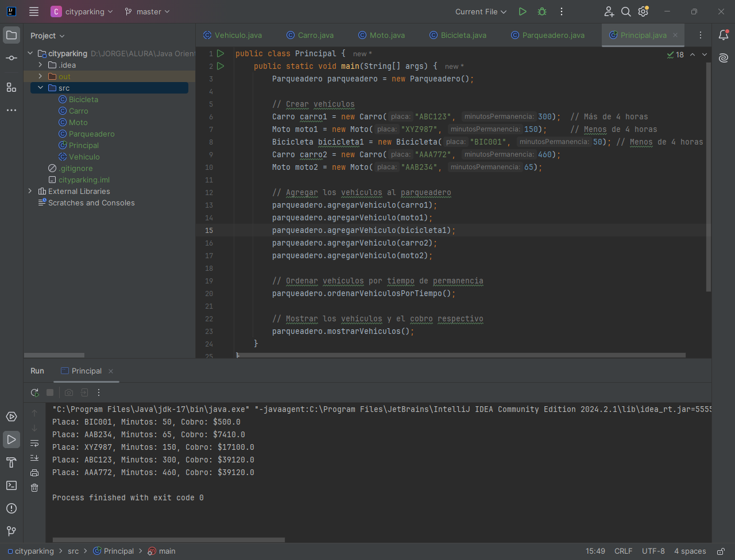Click the Stop process button
The height and width of the screenshot is (560, 735).
click(x=50, y=392)
